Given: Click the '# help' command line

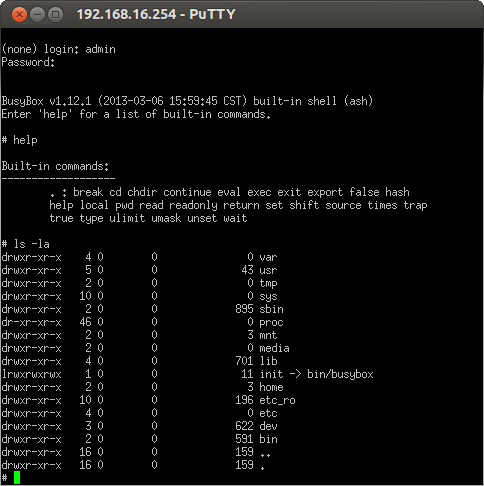Looking at the screenshot, I should (20, 140).
